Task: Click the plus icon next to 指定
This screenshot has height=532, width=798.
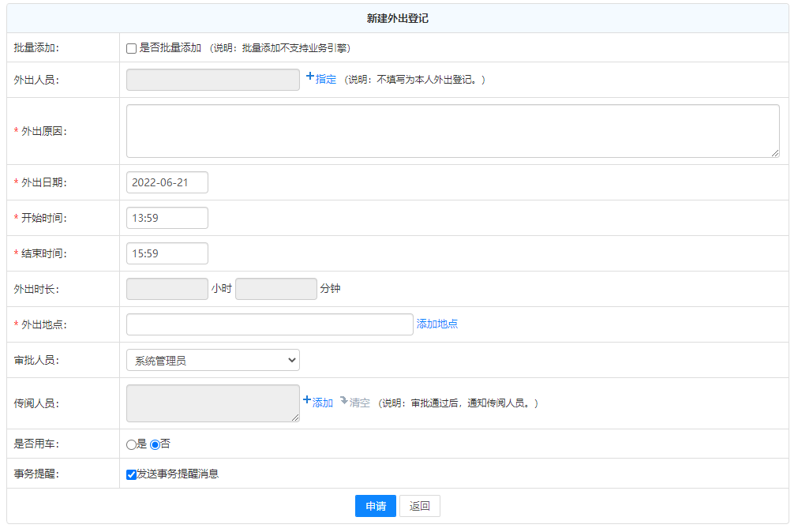Action: [x=310, y=77]
